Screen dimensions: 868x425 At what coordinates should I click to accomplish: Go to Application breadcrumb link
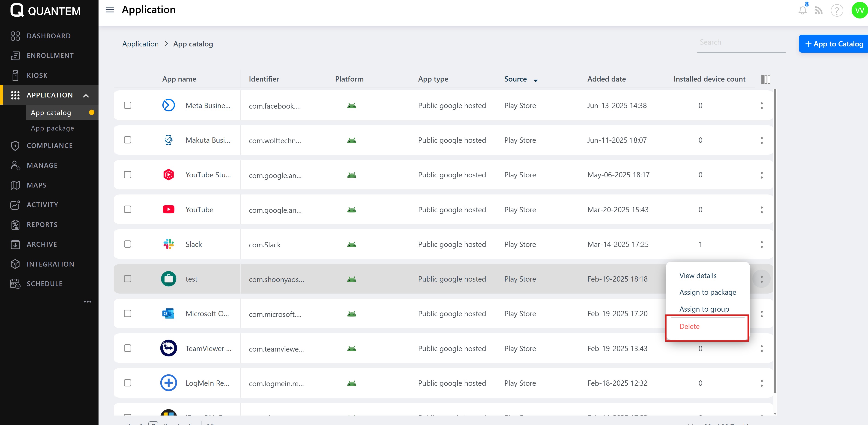click(x=140, y=44)
